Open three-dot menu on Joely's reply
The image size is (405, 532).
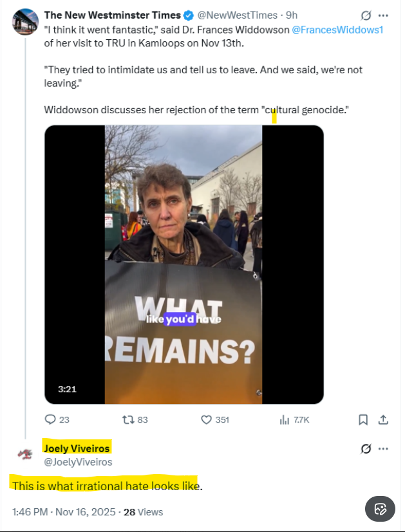tap(384, 448)
